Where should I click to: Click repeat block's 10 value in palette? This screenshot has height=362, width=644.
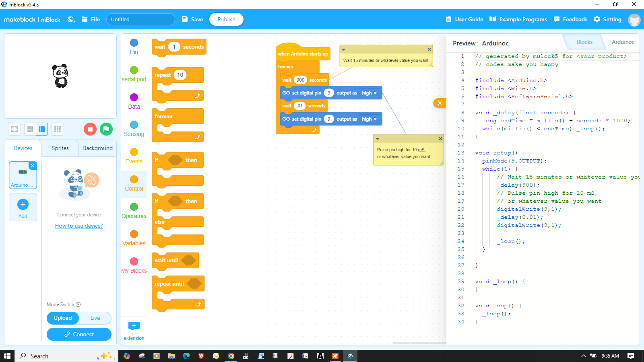(x=180, y=75)
